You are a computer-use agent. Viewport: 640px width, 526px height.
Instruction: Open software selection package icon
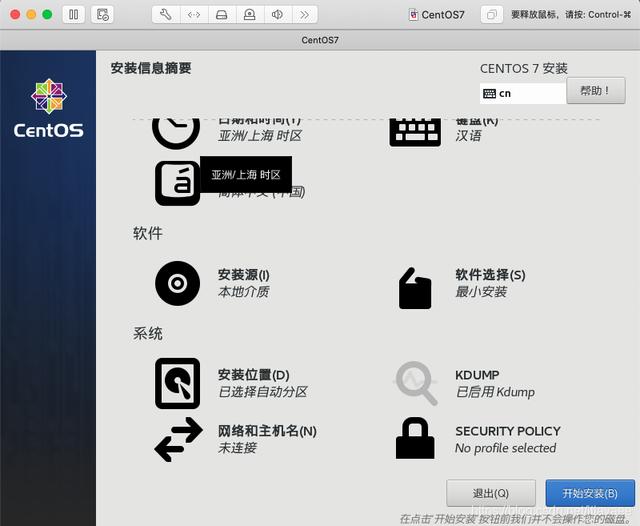coord(415,288)
